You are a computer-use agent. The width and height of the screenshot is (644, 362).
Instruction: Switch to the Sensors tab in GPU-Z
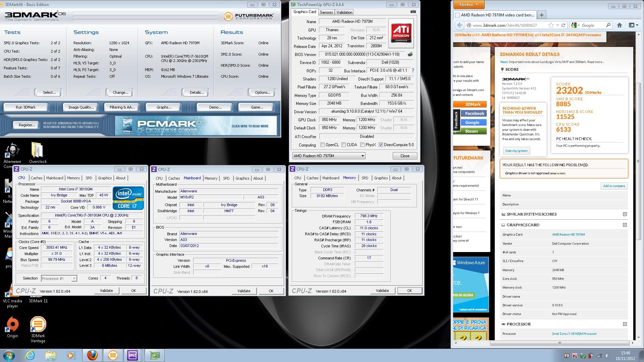(x=326, y=12)
